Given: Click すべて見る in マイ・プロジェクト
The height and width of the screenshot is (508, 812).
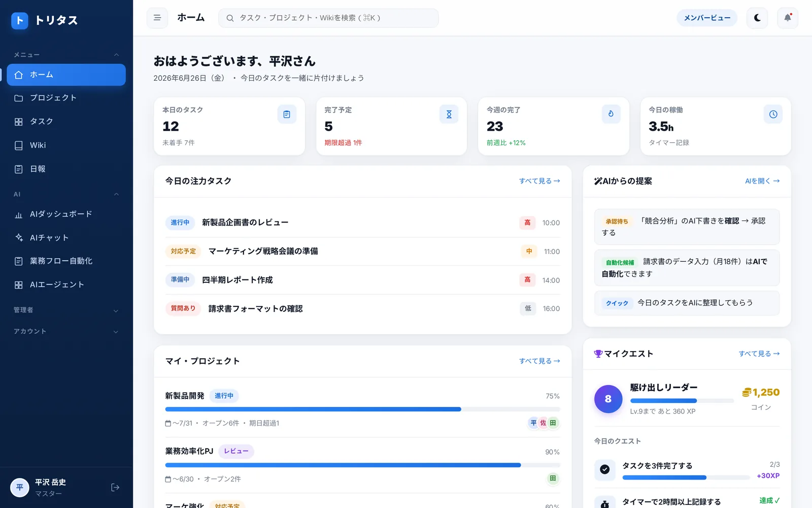Looking at the screenshot, I should (x=539, y=361).
